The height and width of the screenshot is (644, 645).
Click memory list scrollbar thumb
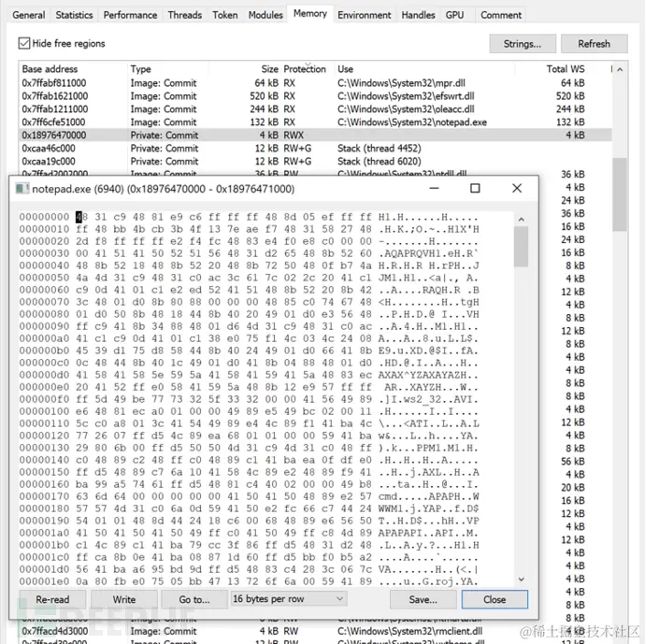[620, 194]
